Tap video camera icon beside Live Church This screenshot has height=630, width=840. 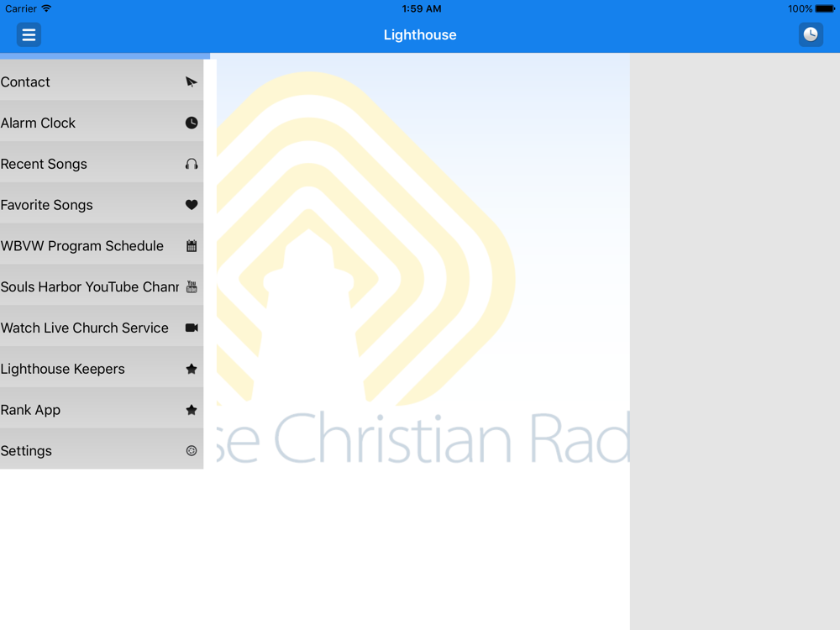coord(192,328)
